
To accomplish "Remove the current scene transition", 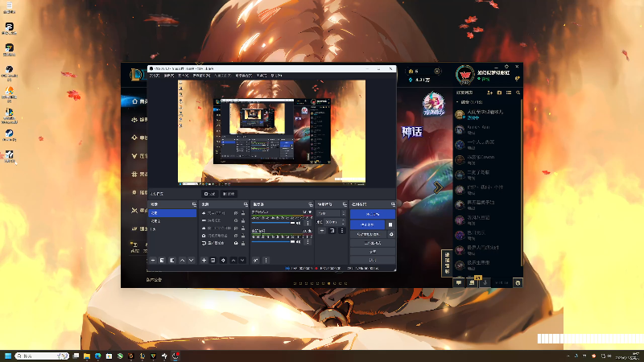I will (x=332, y=231).
